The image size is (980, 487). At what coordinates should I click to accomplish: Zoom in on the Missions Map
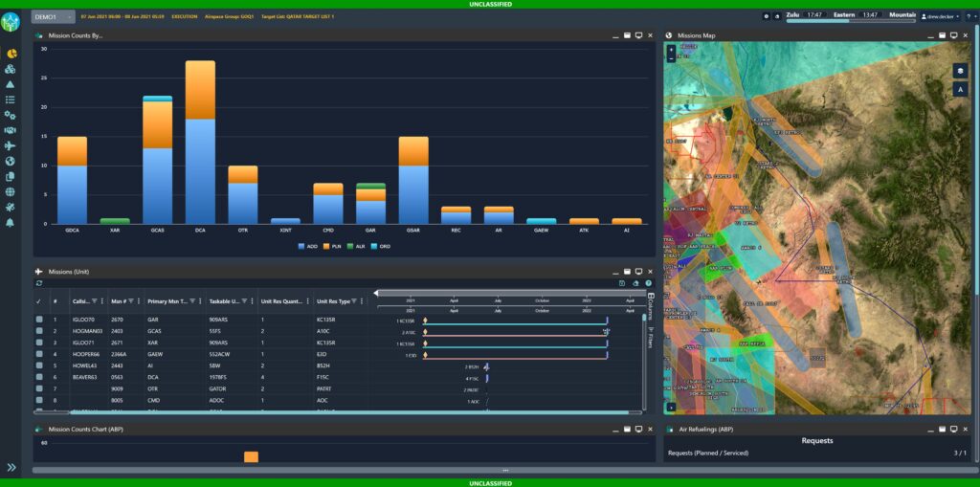pos(671,48)
